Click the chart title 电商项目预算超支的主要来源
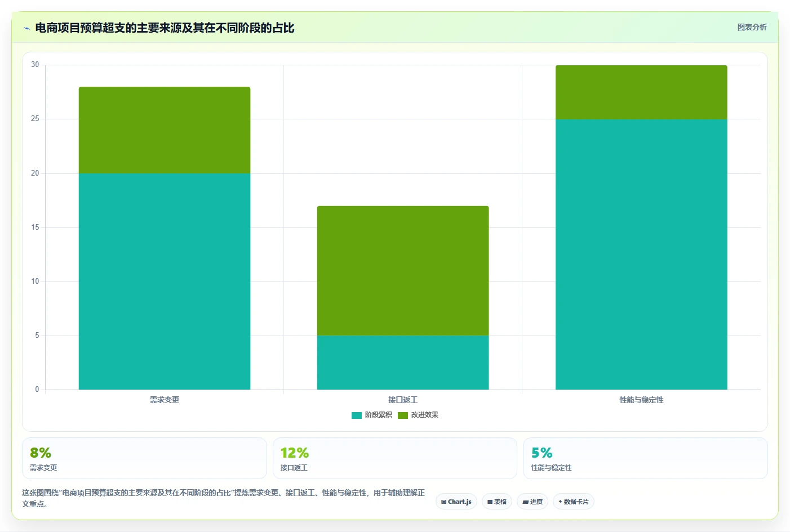This screenshot has height=532, width=790. pos(165,28)
